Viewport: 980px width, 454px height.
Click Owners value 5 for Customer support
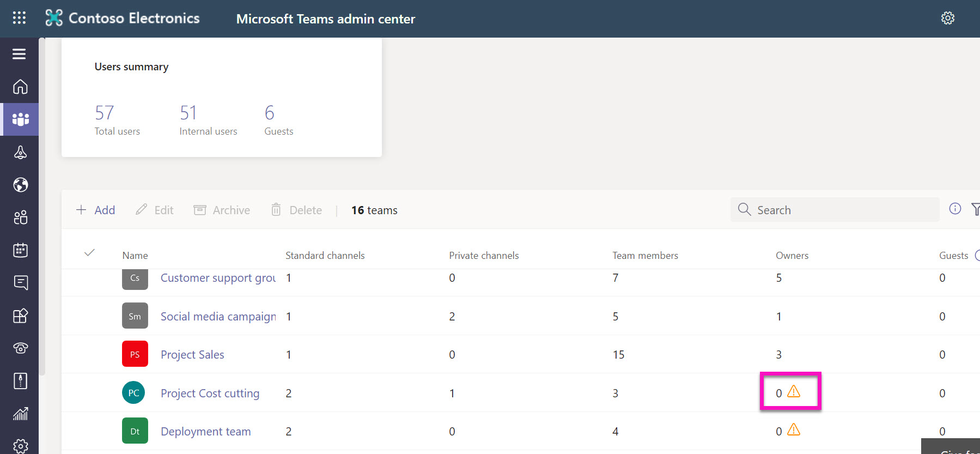pos(779,278)
